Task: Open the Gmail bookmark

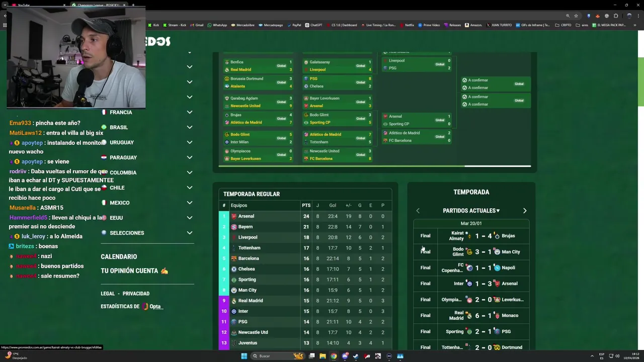Action: 197,25
